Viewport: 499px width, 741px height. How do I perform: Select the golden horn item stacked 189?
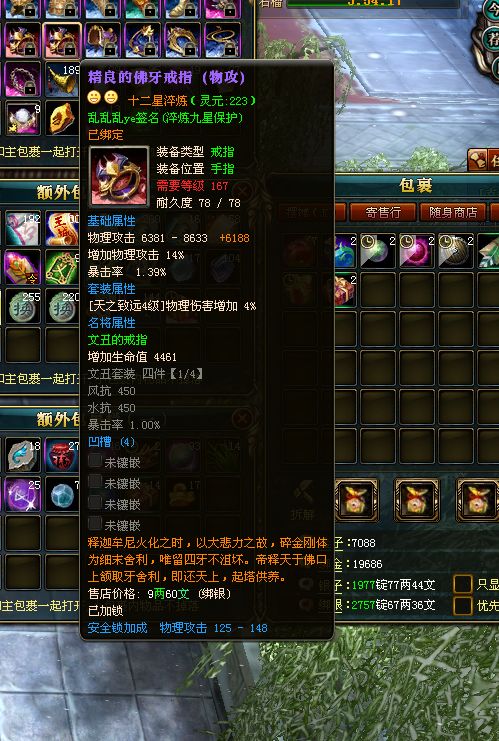pos(62,79)
